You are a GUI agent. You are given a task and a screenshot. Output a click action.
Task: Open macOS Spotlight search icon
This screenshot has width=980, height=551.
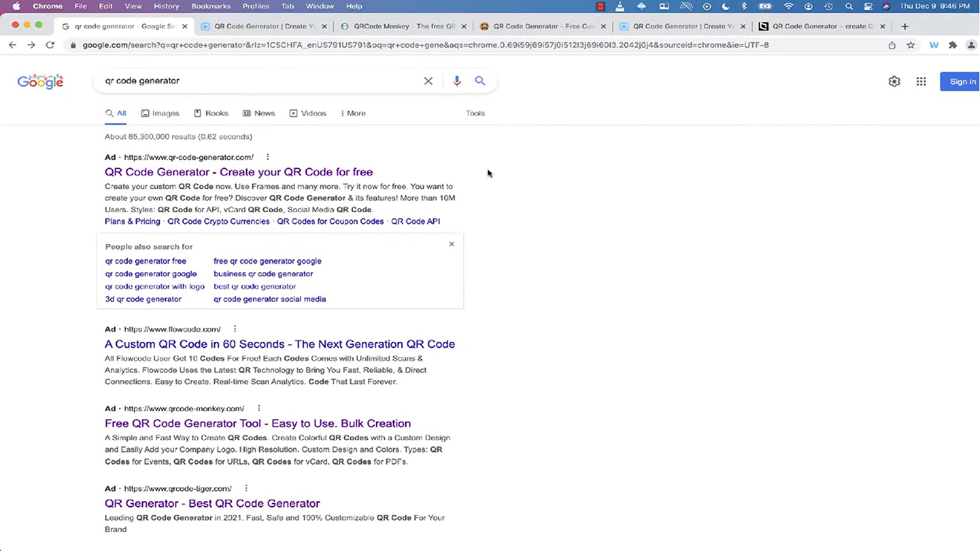(849, 6)
